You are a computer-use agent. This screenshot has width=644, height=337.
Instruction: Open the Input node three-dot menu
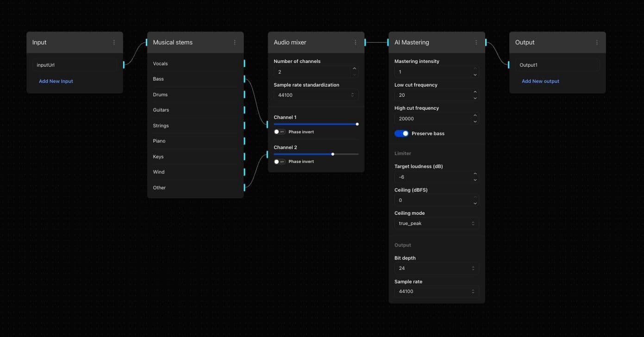[114, 43]
